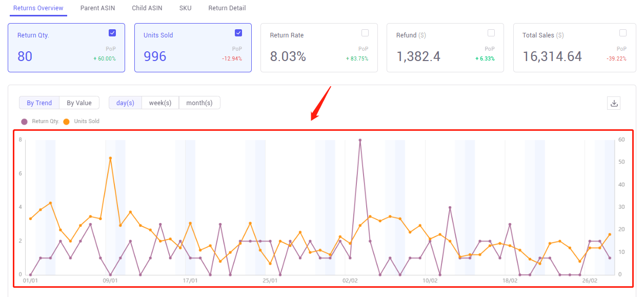View the Return Detail tab
Viewport: 644px width, 297px height.
coord(227,8)
